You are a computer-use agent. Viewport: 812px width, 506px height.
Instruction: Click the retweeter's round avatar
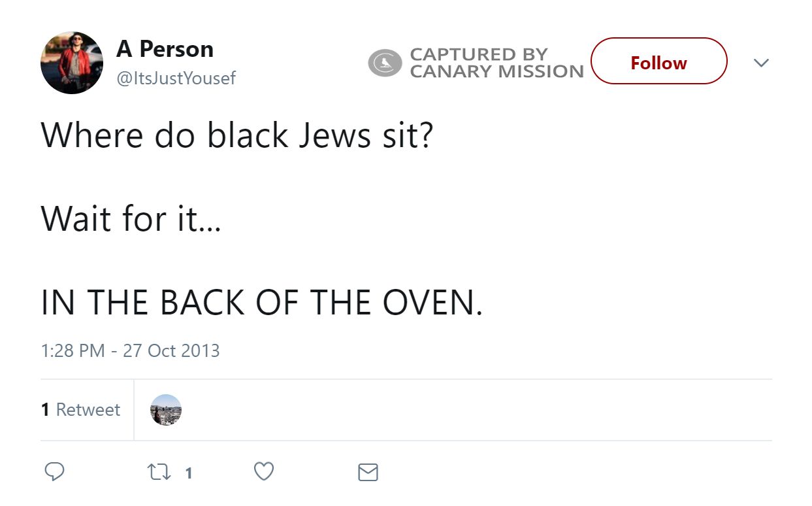pos(166,410)
